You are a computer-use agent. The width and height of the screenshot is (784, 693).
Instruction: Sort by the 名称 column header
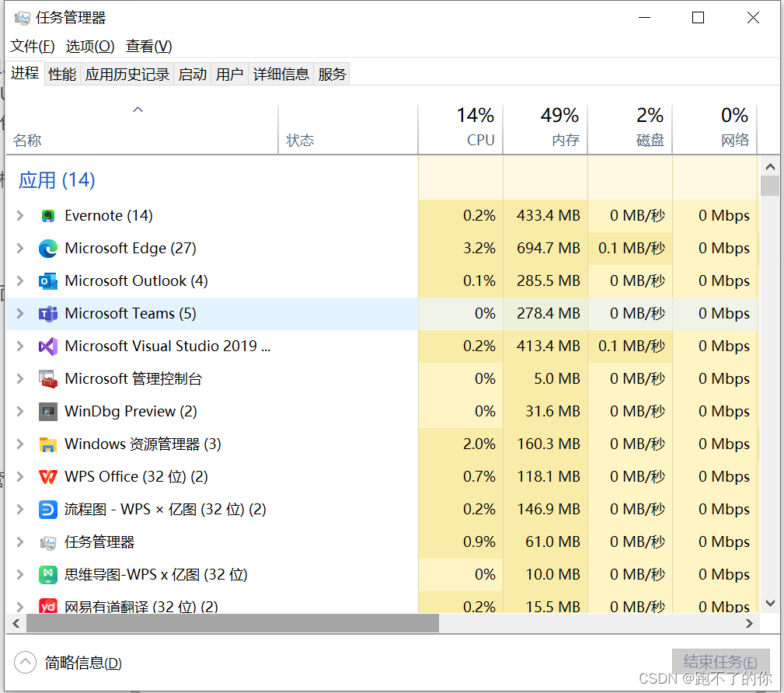(142, 130)
